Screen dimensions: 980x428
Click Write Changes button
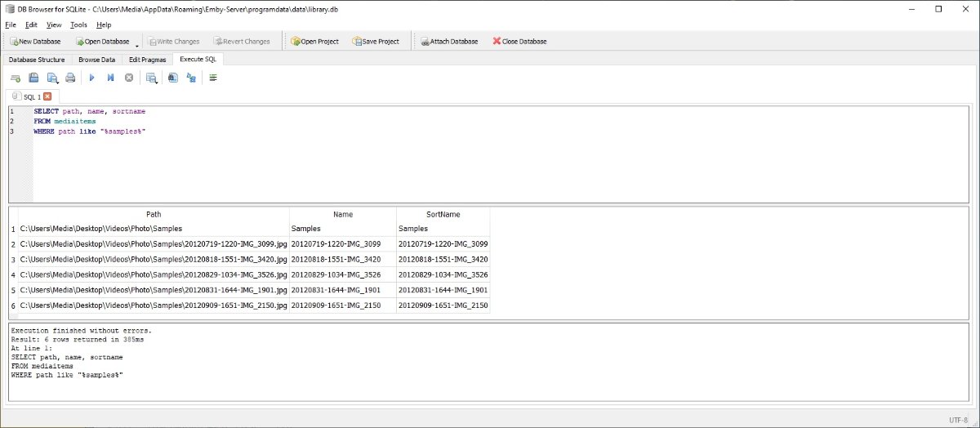pyautogui.click(x=174, y=41)
